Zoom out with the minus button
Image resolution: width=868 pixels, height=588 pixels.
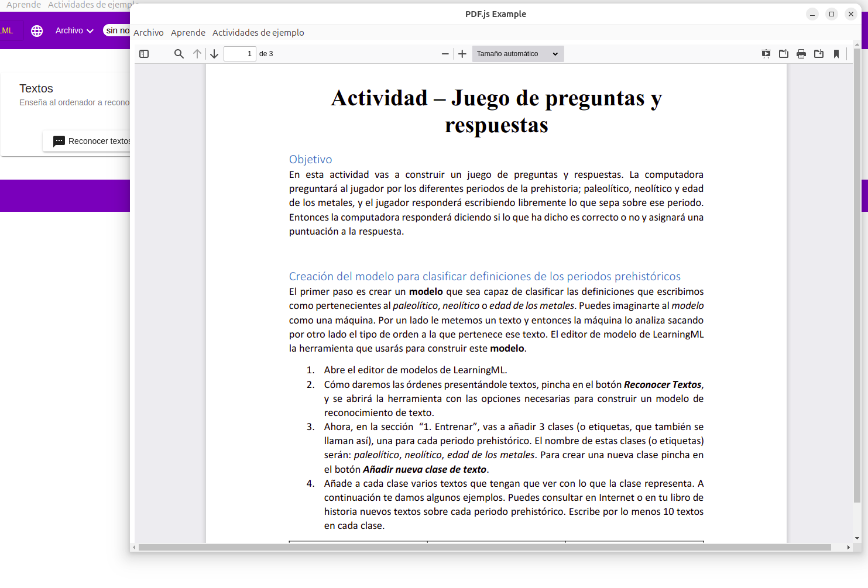click(445, 54)
